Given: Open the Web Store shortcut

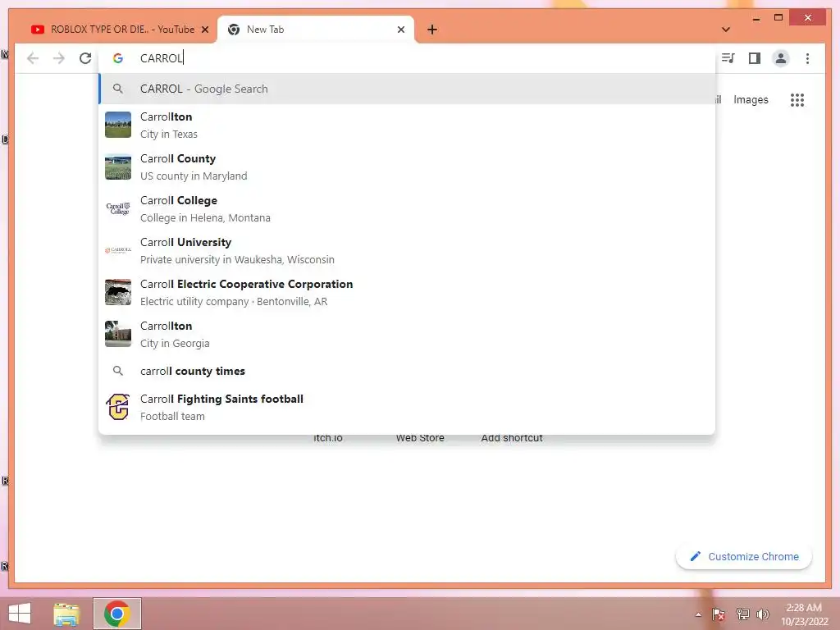Looking at the screenshot, I should pyautogui.click(x=420, y=438).
